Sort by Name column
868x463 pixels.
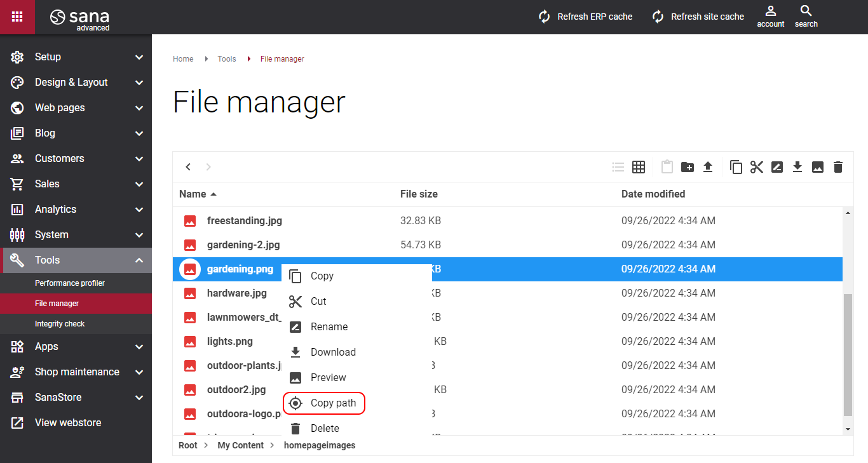pos(198,194)
